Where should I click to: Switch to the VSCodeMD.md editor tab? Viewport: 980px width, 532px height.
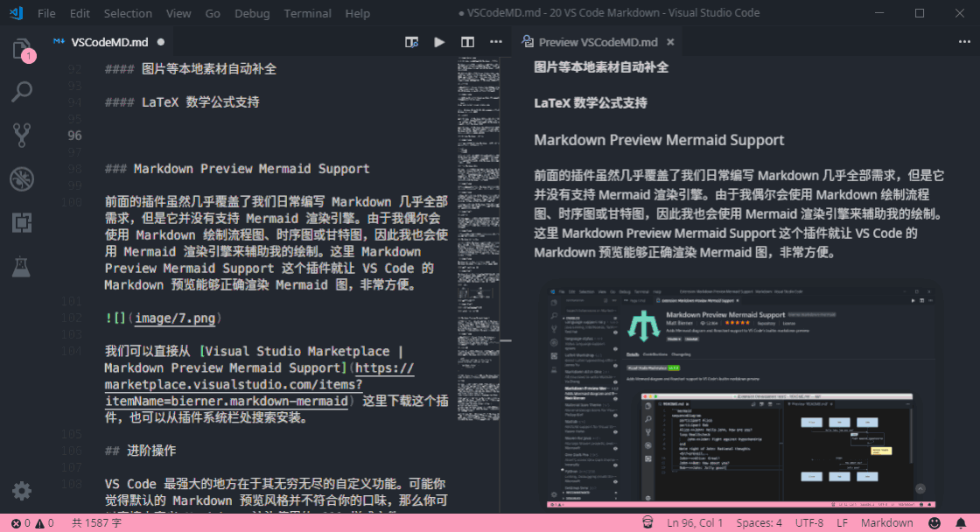tap(109, 42)
